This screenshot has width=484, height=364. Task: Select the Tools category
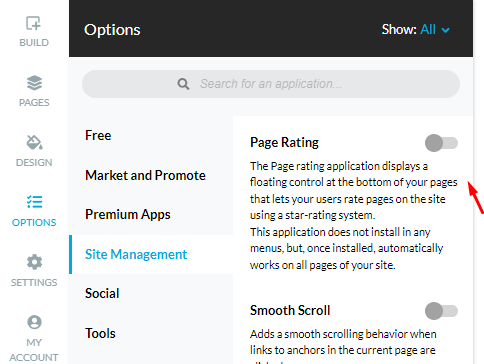[x=151, y=333]
